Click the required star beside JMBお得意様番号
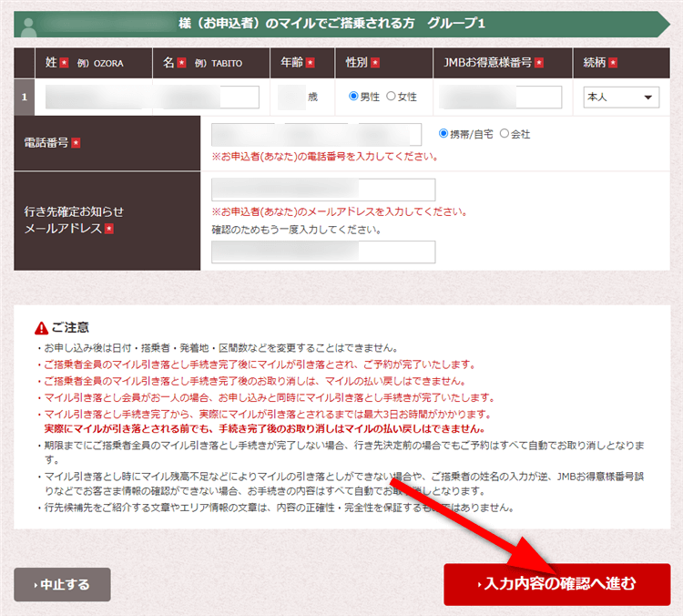The width and height of the screenshot is (683, 616). [539, 63]
